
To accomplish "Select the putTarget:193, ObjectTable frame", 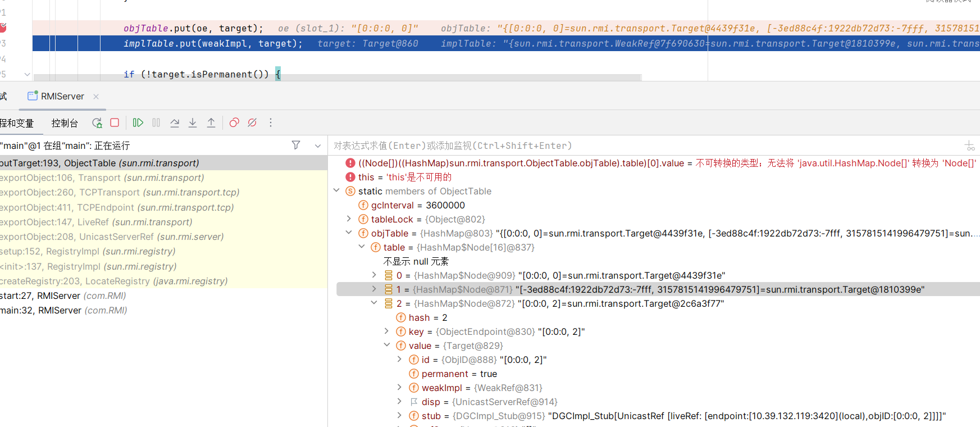I will point(163,163).
